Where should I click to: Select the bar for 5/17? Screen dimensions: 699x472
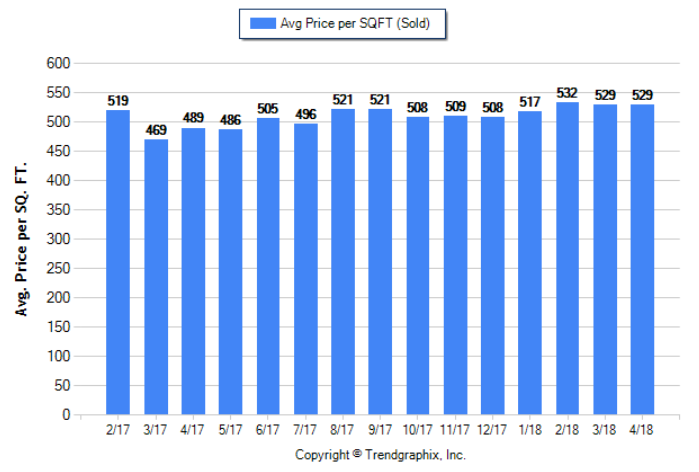coord(231,272)
